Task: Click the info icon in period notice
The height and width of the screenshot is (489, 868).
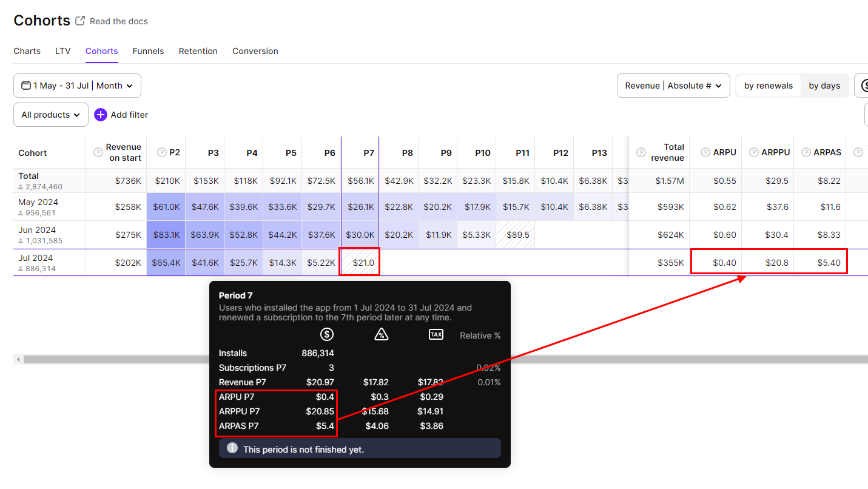Action: (x=232, y=448)
